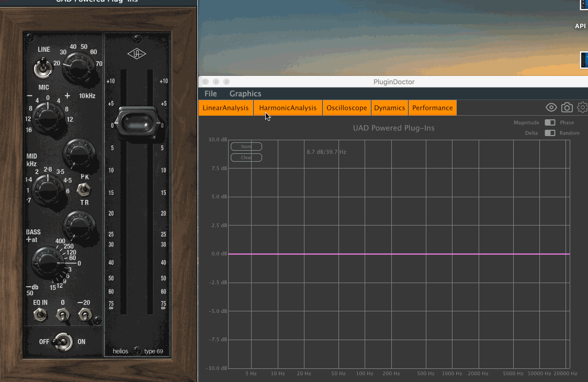Open the File menu in PluginDoctor
588x382 pixels.
pos(210,94)
